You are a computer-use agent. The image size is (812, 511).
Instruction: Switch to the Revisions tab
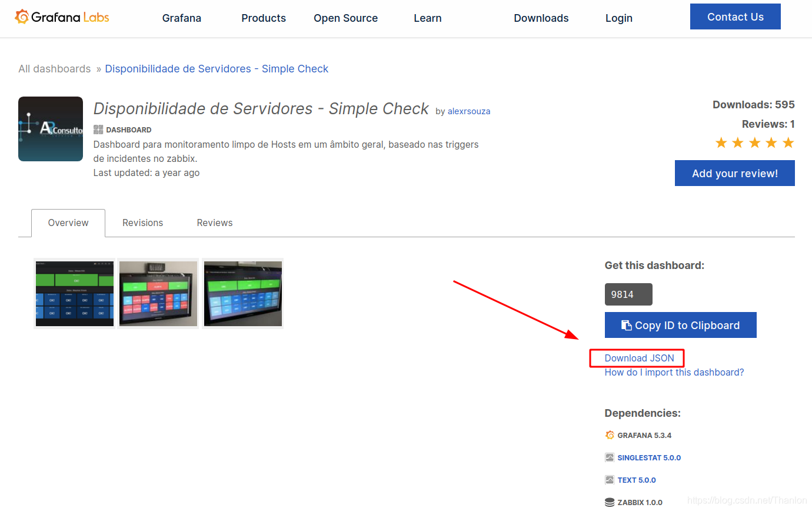tap(142, 223)
